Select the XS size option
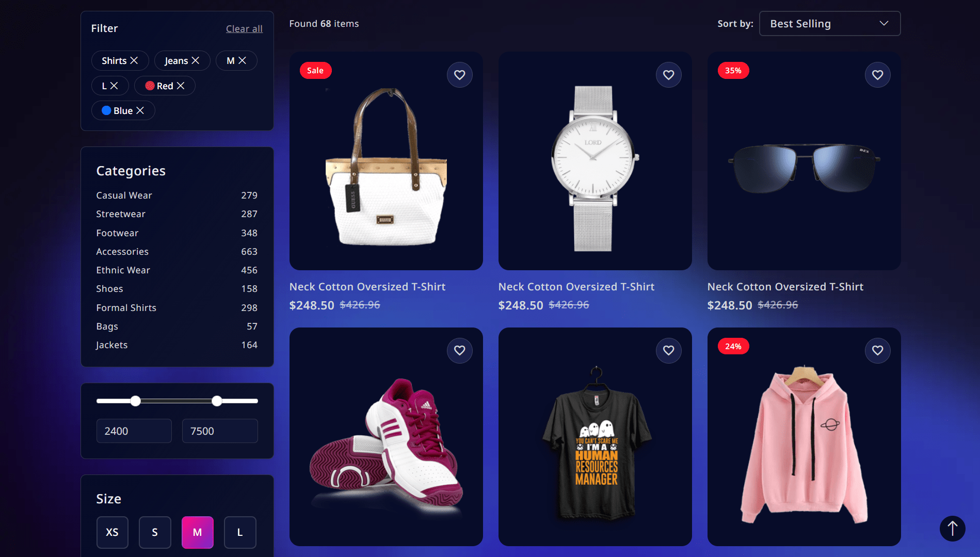 click(x=112, y=532)
